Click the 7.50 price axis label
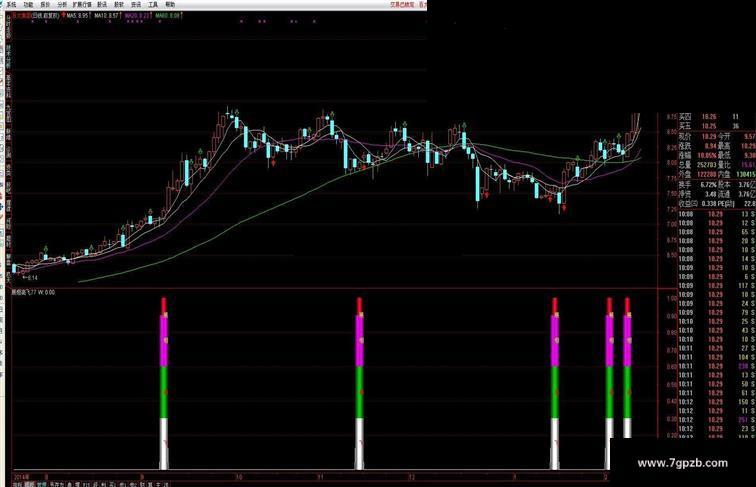Viewport: 756px width, 487px height. click(672, 194)
